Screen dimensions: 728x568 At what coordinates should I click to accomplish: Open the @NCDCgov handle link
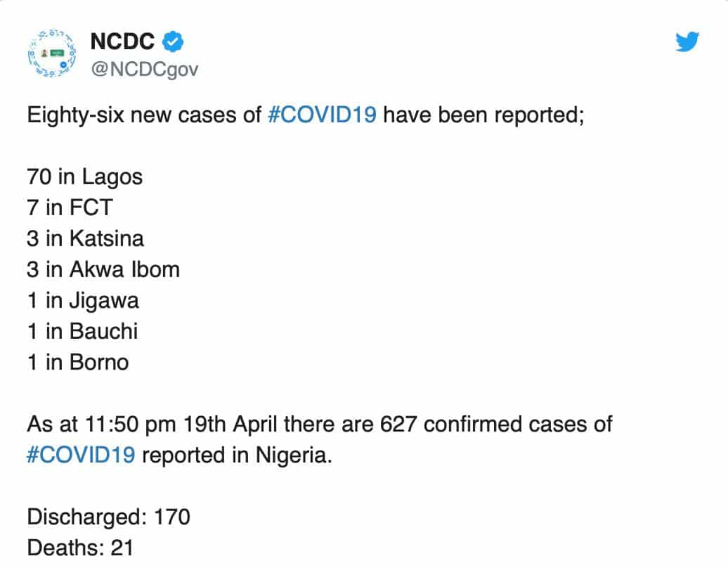144,68
